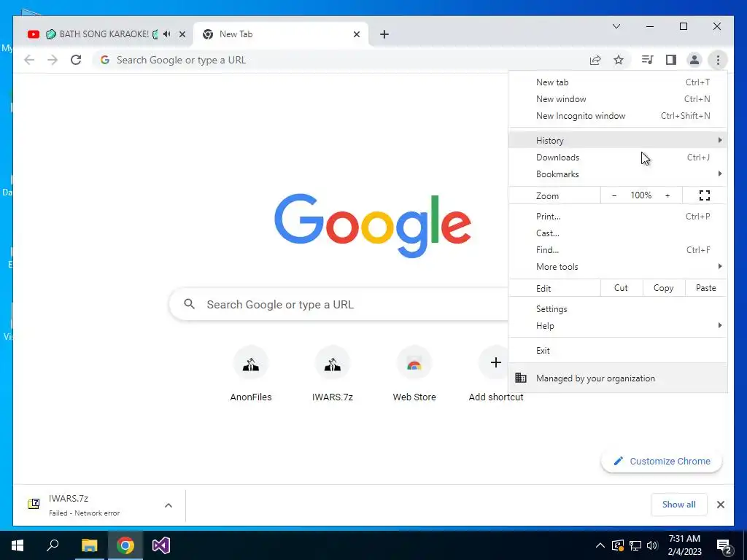This screenshot has height=560, width=747.
Task: Select Find... in the menu
Action: click(618, 250)
